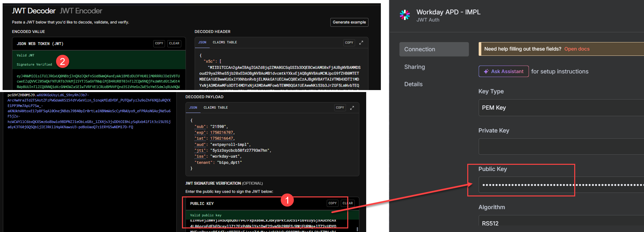The height and width of the screenshot is (232, 644).
Task: Click the "x5c" key in decoded header
Action: click(x=209, y=61)
